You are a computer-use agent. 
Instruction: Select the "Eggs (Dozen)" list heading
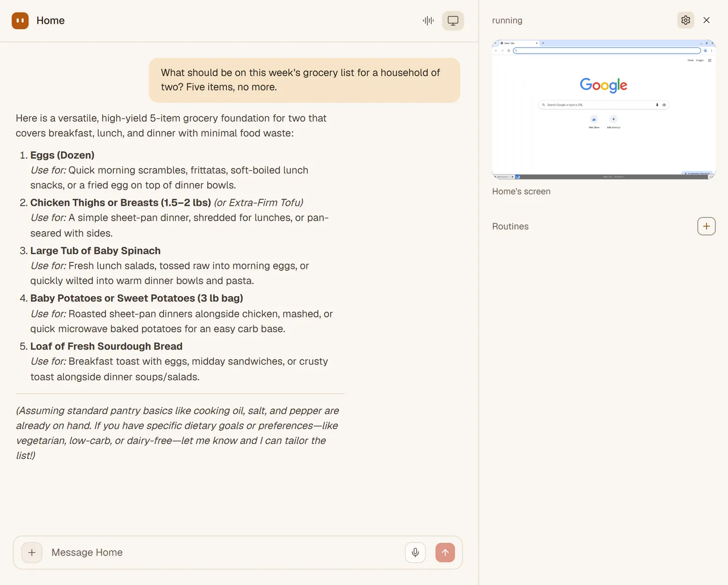coord(62,155)
